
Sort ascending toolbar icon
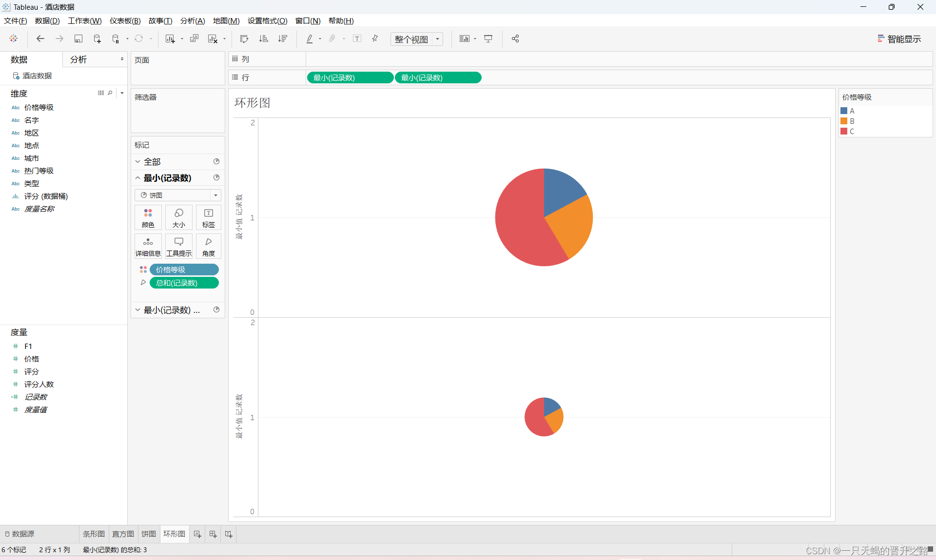(x=264, y=39)
